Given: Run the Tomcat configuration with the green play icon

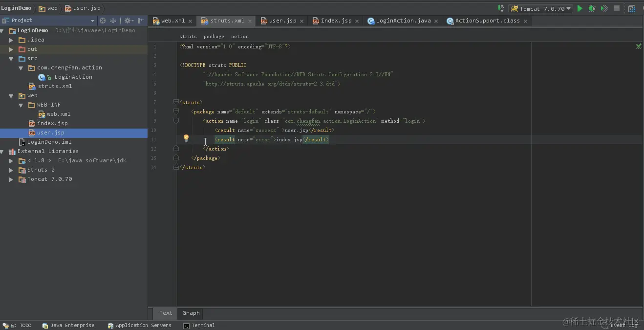Looking at the screenshot, I should click(580, 8).
